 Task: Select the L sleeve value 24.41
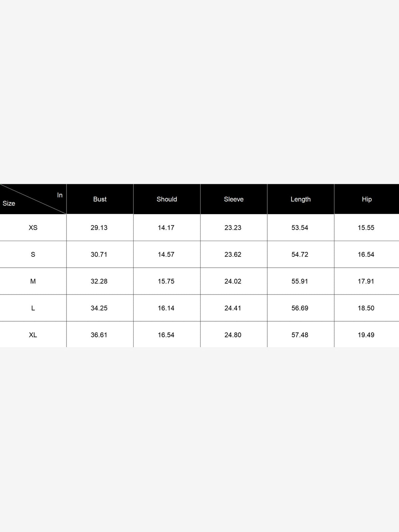coord(233,308)
